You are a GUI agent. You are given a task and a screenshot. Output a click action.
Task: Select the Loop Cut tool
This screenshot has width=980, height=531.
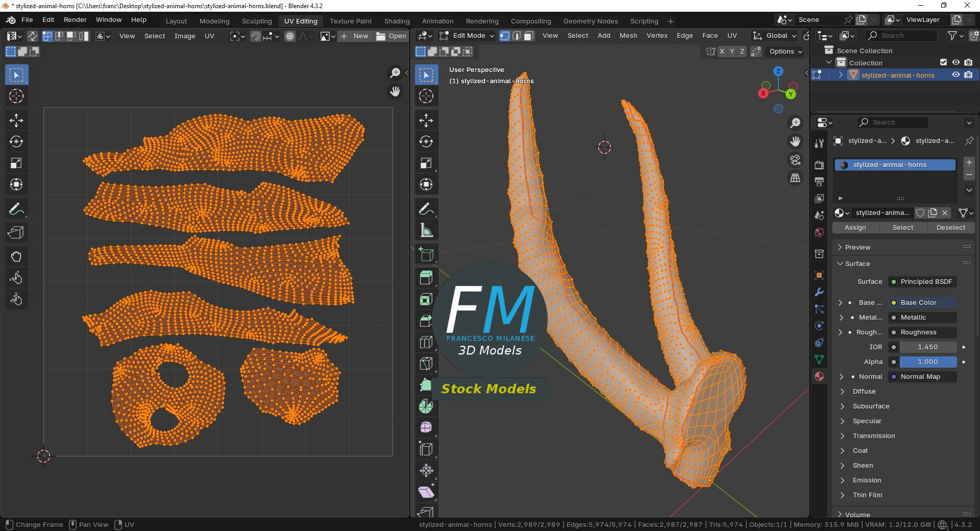click(426, 342)
